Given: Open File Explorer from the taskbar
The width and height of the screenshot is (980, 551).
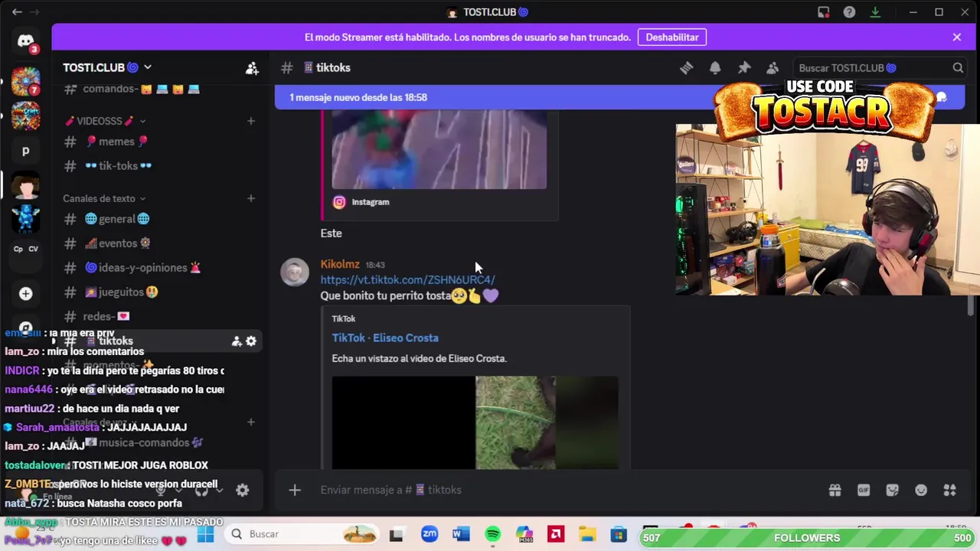Looking at the screenshot, I should [x=587, y=534].
